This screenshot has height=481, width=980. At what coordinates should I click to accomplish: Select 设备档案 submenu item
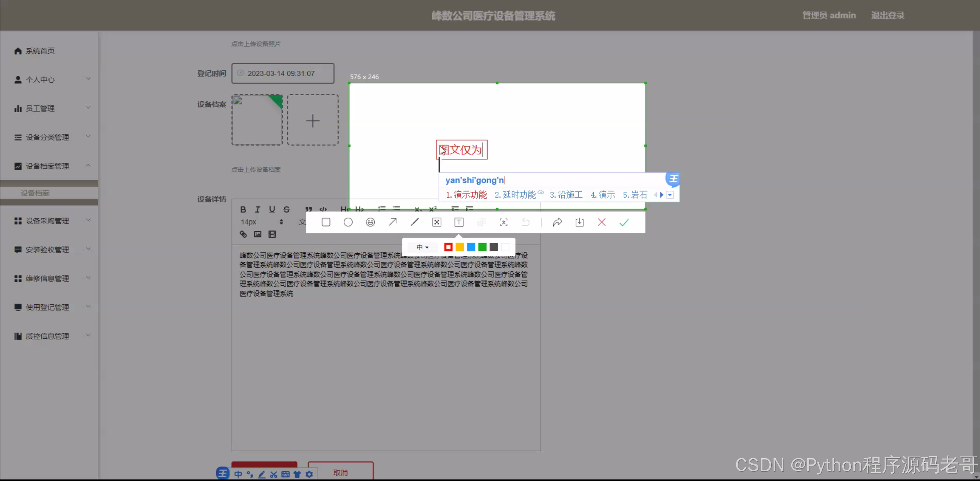(35, 193)
